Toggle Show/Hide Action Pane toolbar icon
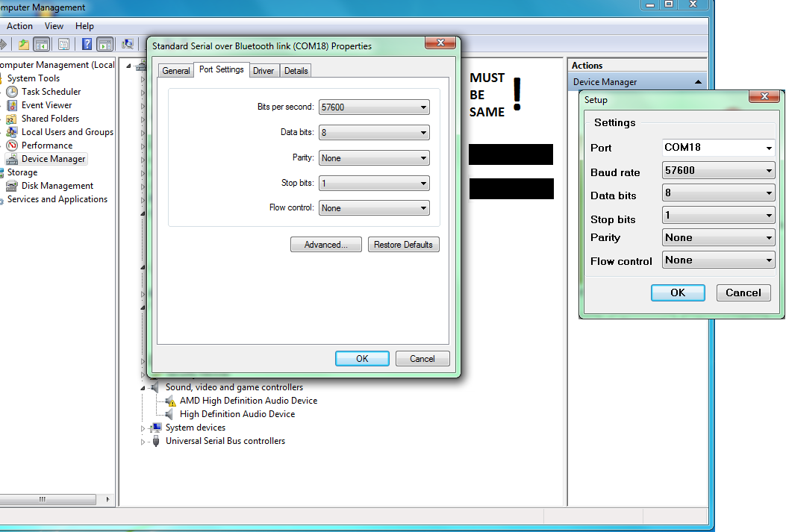The width and height of the screenshot is (786, 532). [105, 45]
